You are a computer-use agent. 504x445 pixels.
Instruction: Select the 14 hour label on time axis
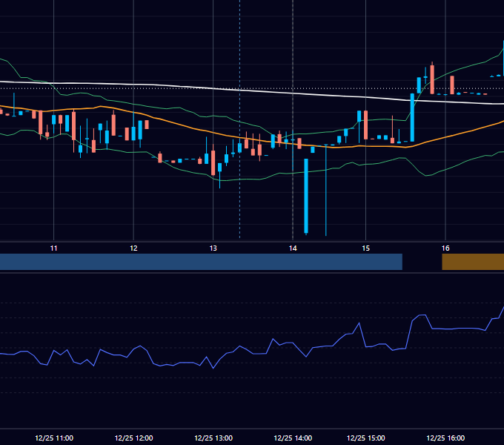tap(293, 248)
